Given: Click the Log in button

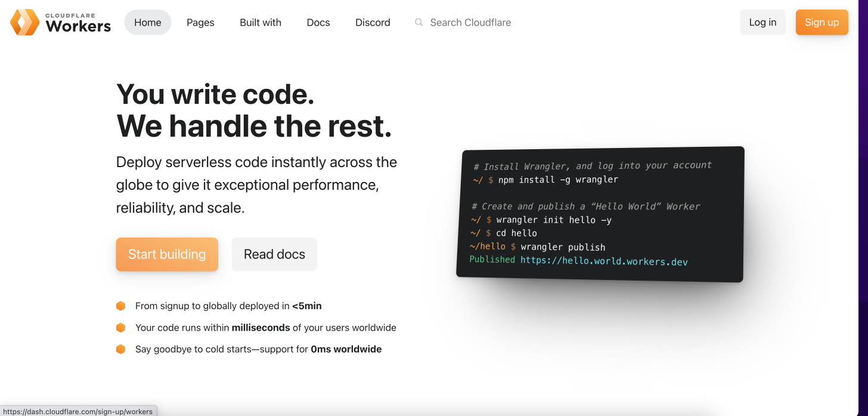Looking at the screenshot, I should coord(763,22).
